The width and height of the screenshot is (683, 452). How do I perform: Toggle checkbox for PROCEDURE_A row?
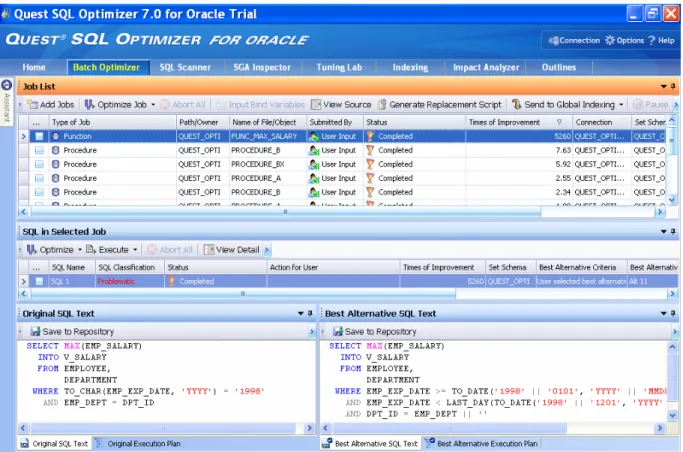(x=39, y=178)
